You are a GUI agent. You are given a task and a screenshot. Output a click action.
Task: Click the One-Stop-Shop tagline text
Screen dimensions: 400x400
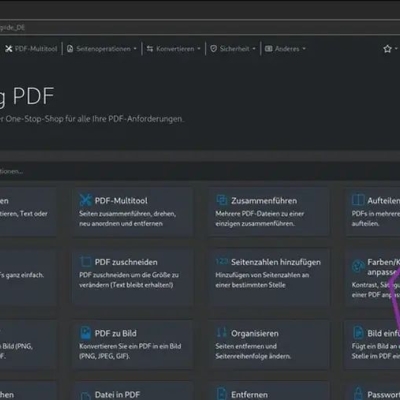tap(92, 119)
